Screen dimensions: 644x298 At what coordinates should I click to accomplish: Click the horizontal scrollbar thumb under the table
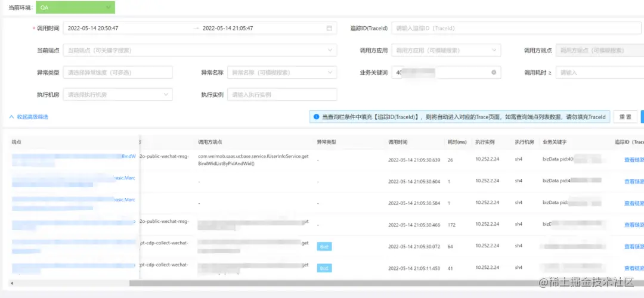pyautogui.click(x=386, y=283)
